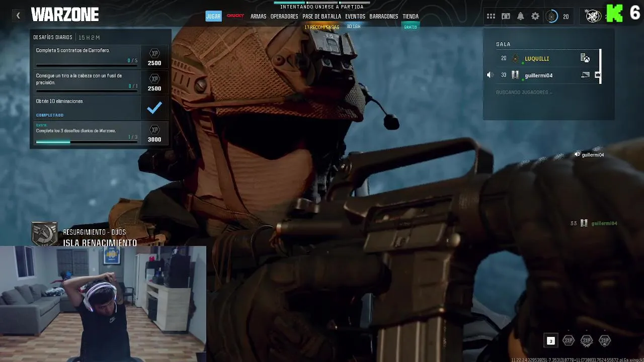Click the Carroñero challenge 0/5 progress bar
Viewport: 644px width, 362px height.
tap(87, 65)
